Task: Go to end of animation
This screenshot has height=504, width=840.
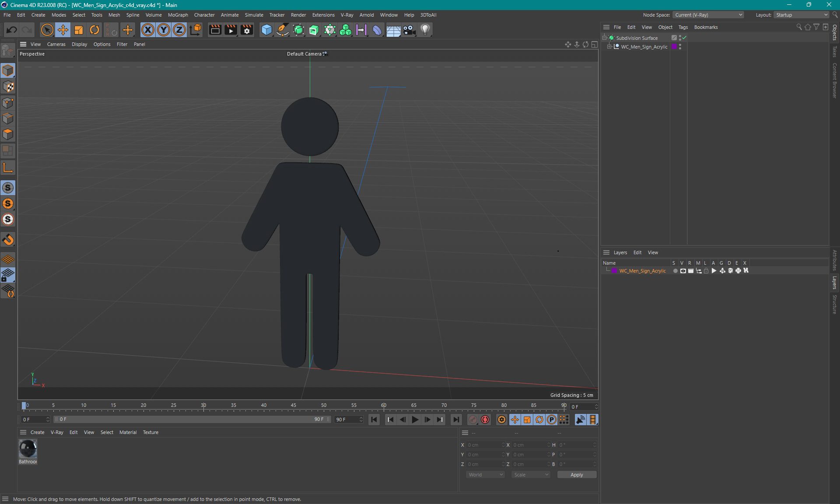Action: pos(456,420)
